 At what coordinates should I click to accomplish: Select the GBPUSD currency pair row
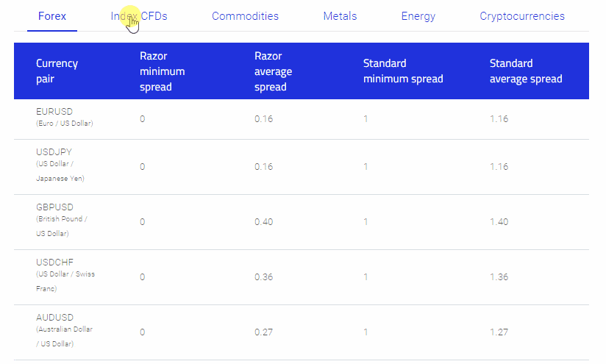(302, 222)
